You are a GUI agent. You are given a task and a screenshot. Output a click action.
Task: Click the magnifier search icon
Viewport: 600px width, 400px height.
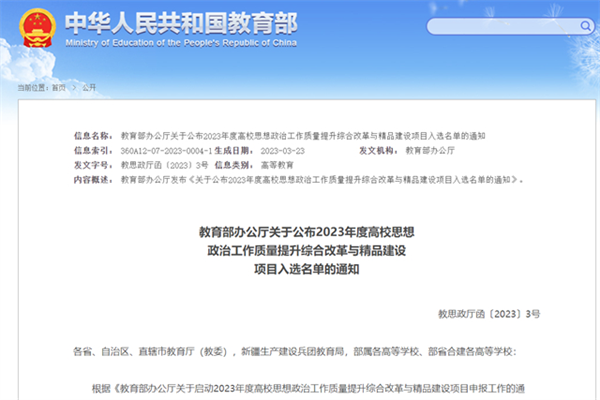click(585, 26)
